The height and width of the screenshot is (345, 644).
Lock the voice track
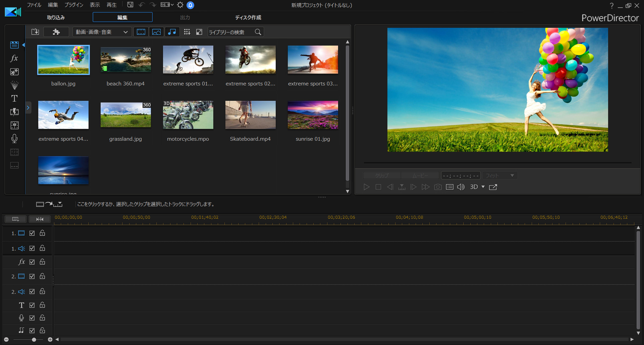(42, 318)
